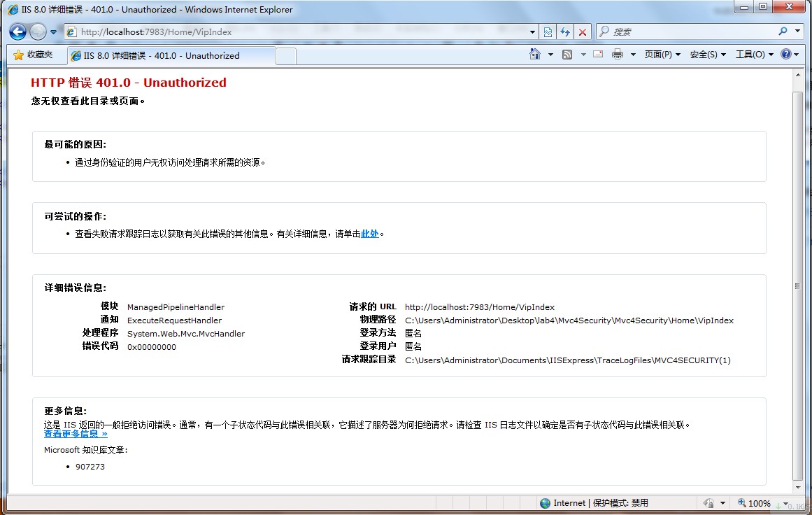Open the 查看更多信息 » link
This screenshot has width=812, height=515.
click(76, 434)
